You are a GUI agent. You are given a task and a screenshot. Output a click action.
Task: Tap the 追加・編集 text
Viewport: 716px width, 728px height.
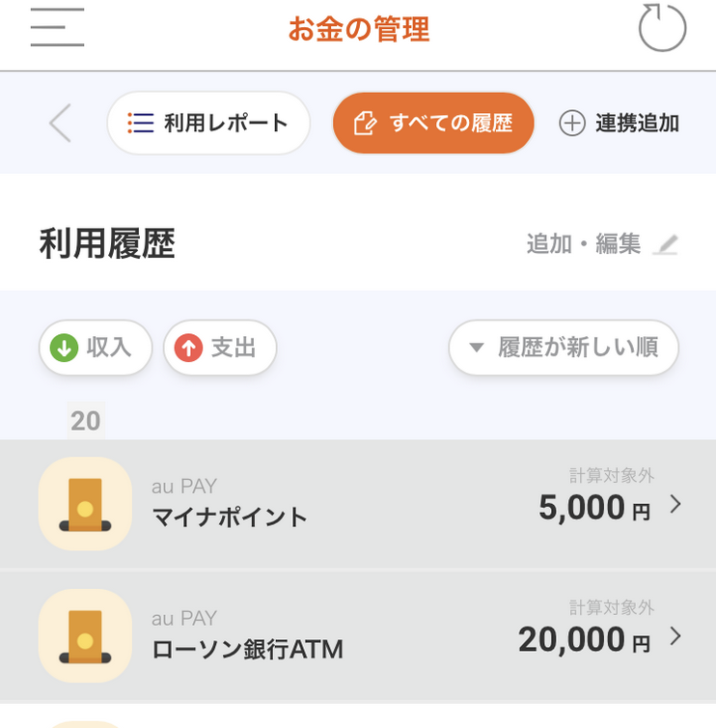(584, 243)
